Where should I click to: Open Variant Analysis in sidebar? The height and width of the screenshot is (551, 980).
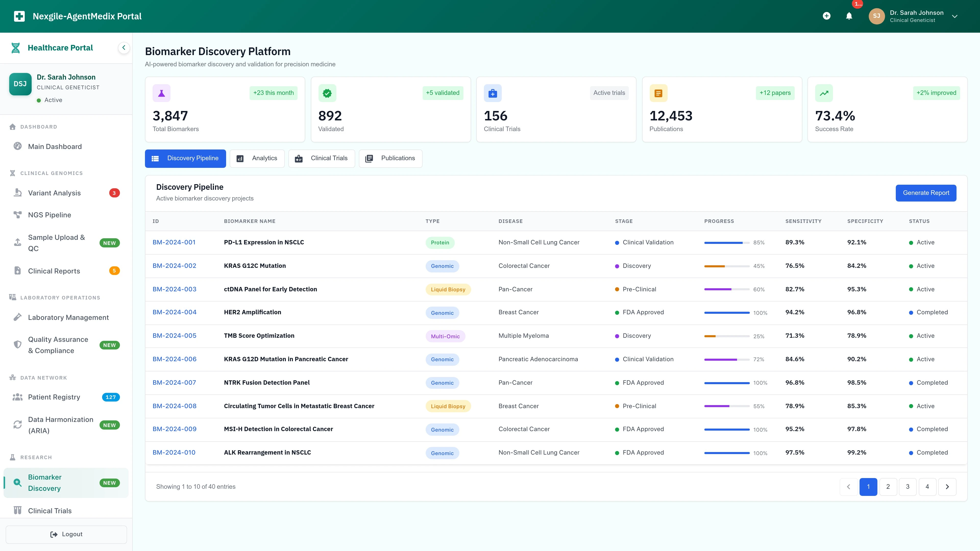pos(54,193)
